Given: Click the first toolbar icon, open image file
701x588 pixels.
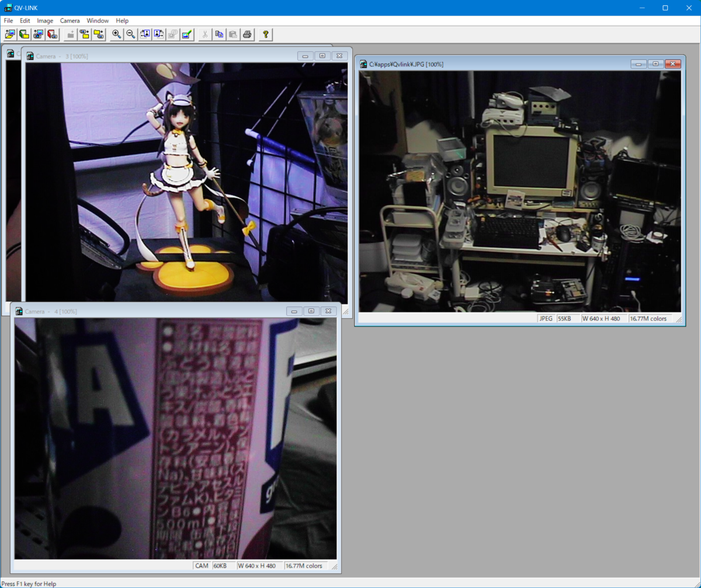Looking at the screenshot, I should pyautogui.click(x=10, y=34).
